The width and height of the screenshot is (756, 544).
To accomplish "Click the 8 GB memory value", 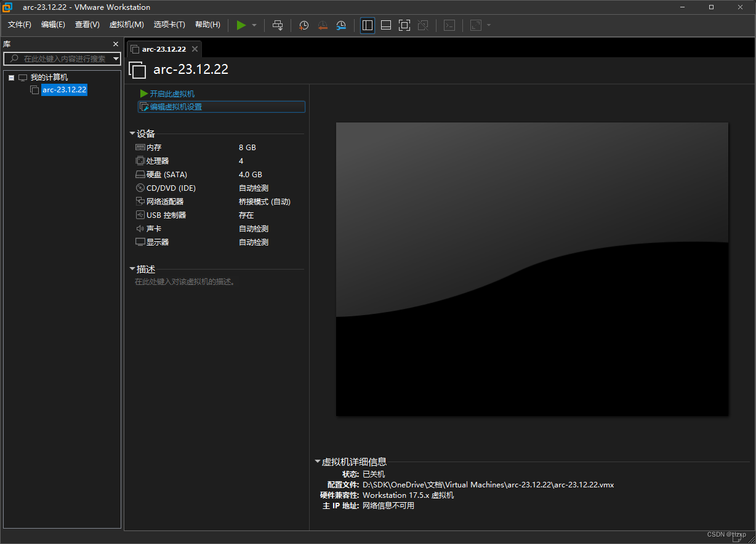I will click(247, 148).
